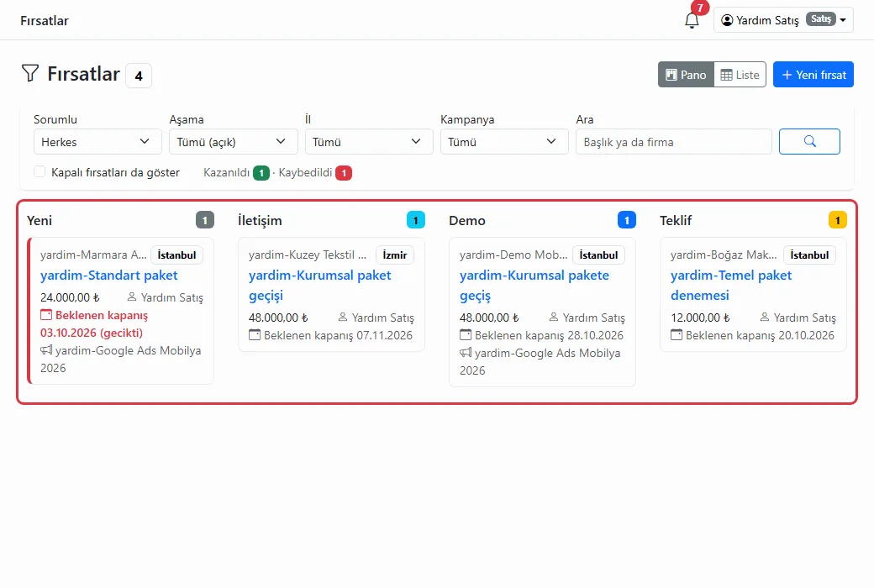Open the notifications bell icon
874x588 pixels.
point(692,21)
